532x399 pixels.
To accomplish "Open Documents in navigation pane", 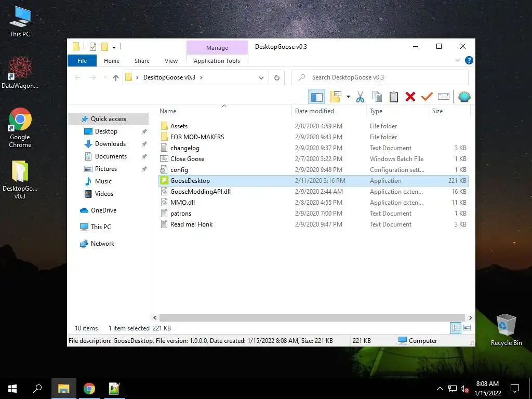I will 111,156.
